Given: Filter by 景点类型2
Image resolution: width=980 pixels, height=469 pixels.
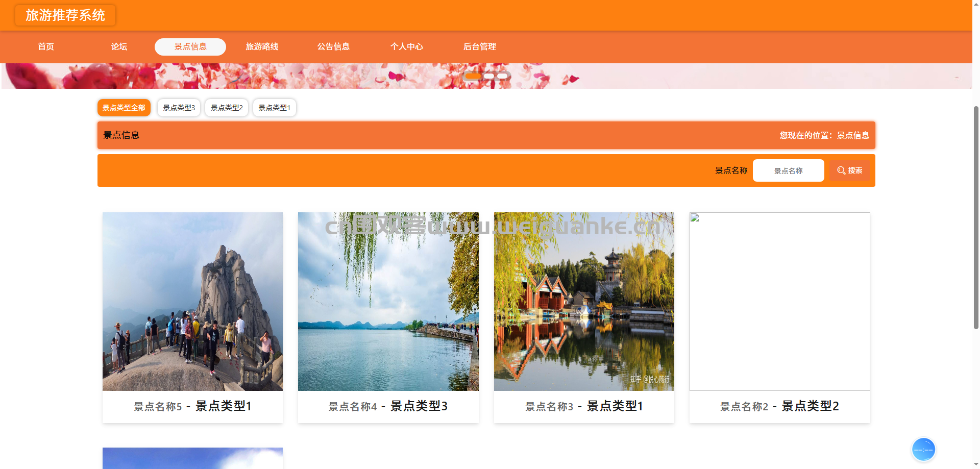Looking at the screenshot, I should (x=227, y=108).
